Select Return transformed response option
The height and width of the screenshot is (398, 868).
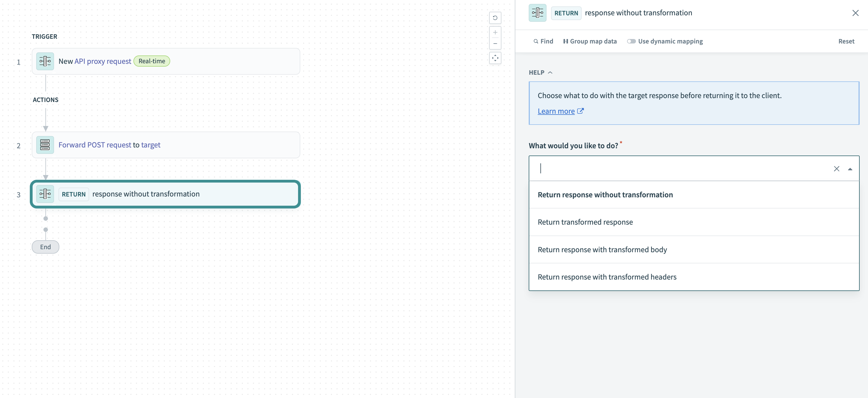(x=585, y=222)
